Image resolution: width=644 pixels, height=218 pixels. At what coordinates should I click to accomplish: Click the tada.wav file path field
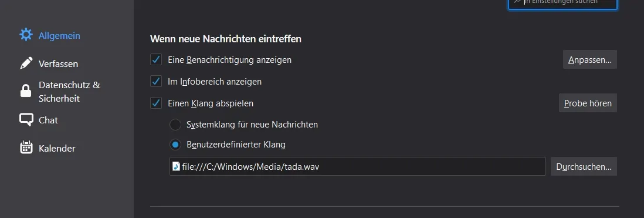pyautogui.click(x=358, y=166)
